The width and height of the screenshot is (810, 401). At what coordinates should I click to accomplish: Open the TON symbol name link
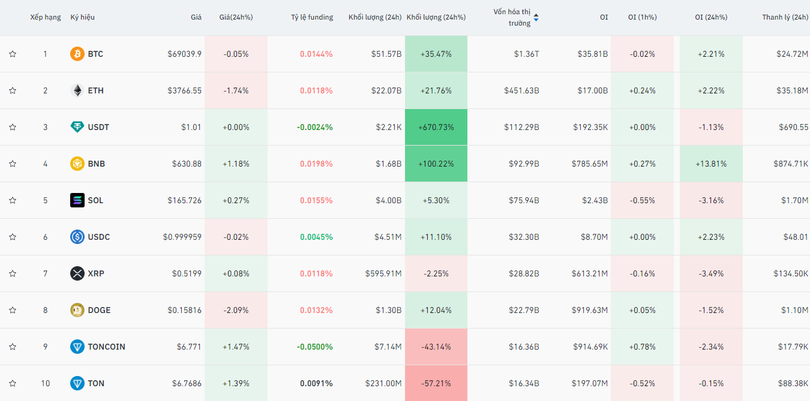[x=95, y=383]
